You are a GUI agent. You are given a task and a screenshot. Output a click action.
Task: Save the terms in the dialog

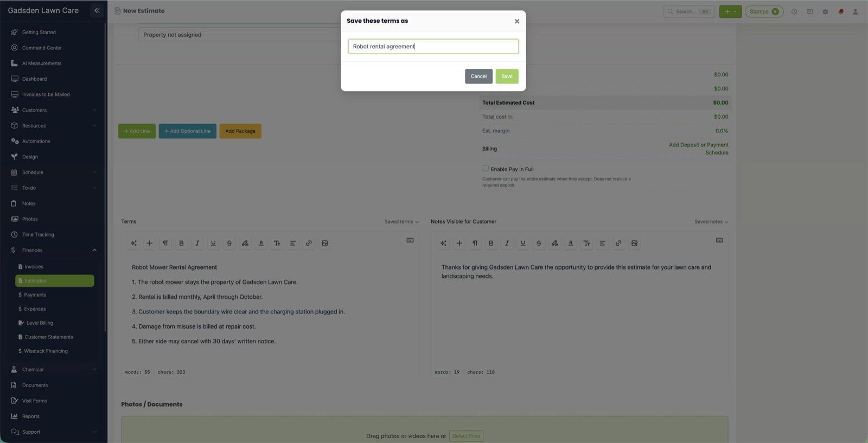507,76
